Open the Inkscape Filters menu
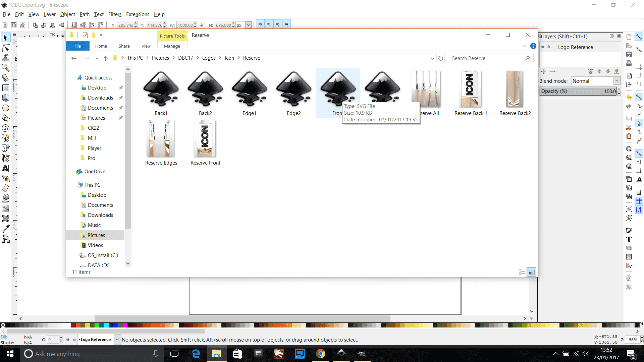This screenshot has width=644, height=362. click(x=115, y=14)
